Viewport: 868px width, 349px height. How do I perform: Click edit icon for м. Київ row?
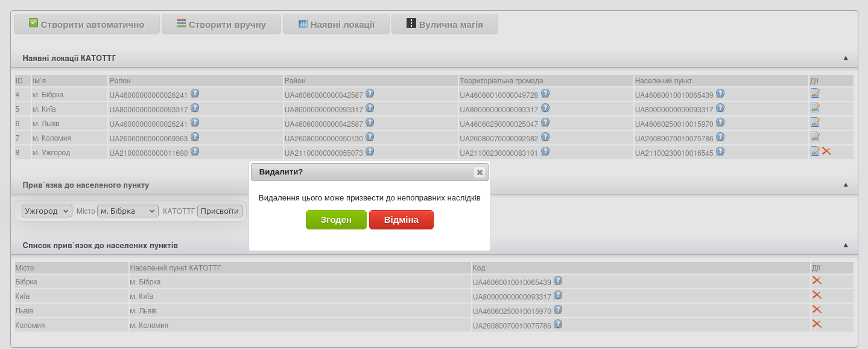tap(815, 108)
